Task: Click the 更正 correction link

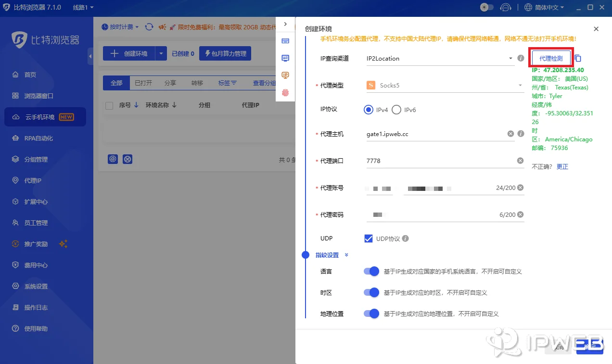Action: coord(561,166)
